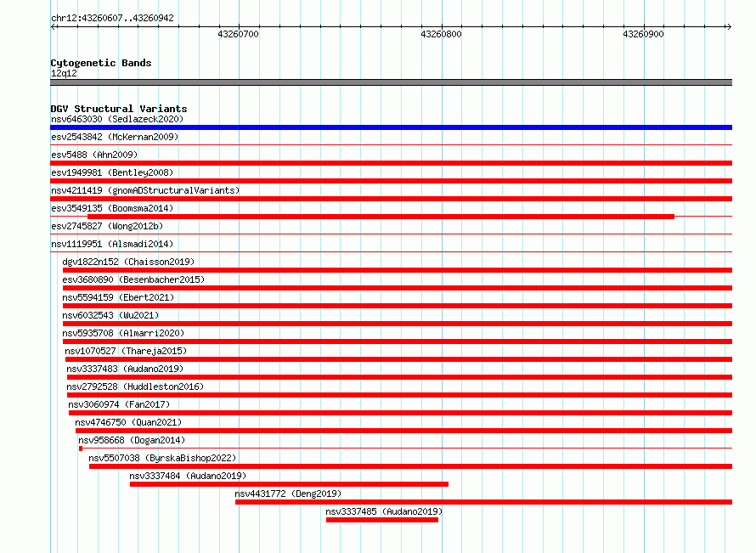This screenshot has width=756, height=553.
Task: Click the 43260900 ruler position label
Action: pyautogui.click(x=643, y=34)
